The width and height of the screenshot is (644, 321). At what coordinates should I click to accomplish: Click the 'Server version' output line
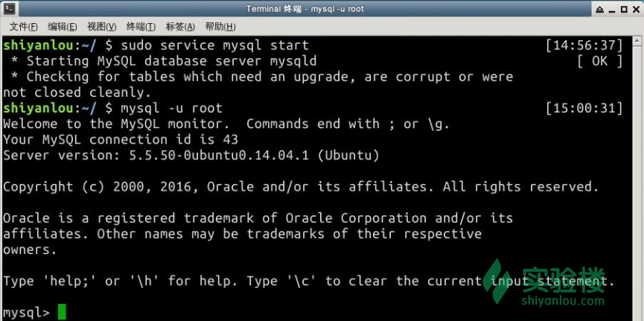(191, 155)
